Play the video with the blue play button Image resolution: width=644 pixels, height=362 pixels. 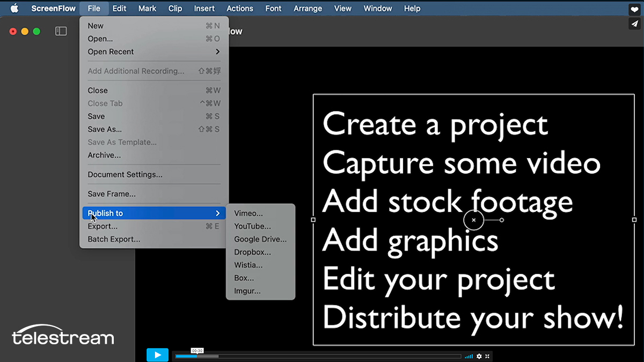pos(157,355)
